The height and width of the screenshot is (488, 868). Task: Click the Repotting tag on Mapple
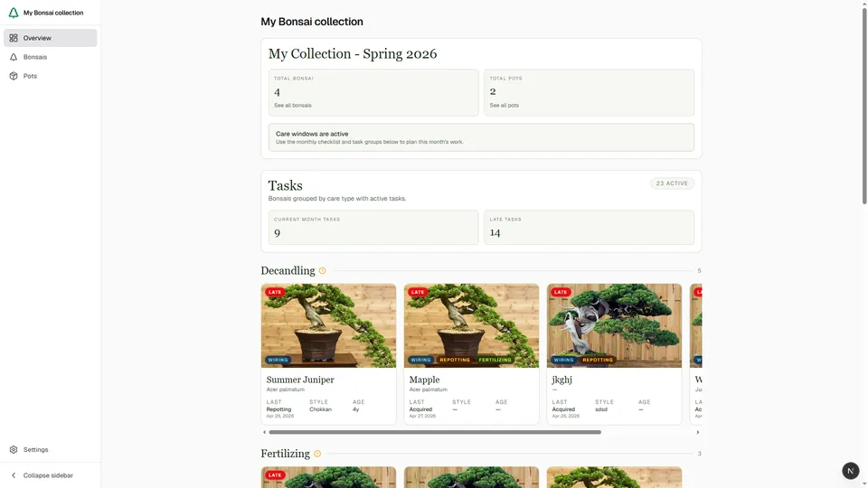coord(455,360)
